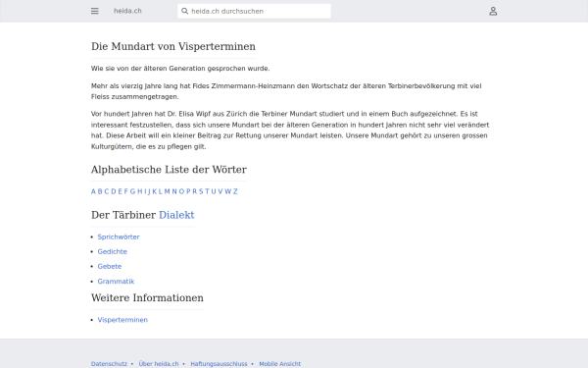Open letter W word list
The width and height of the screenshot is (588, 368).
pyautogui.click(x=228, y=191)
